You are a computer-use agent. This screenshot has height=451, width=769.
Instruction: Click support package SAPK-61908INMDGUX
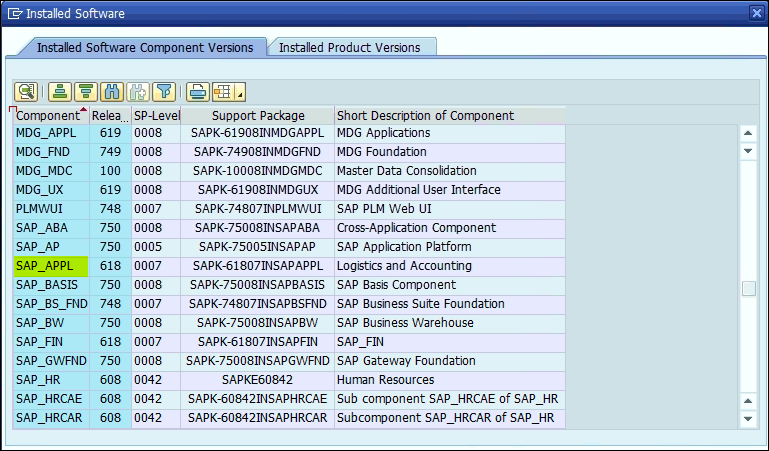coord(258,190)
